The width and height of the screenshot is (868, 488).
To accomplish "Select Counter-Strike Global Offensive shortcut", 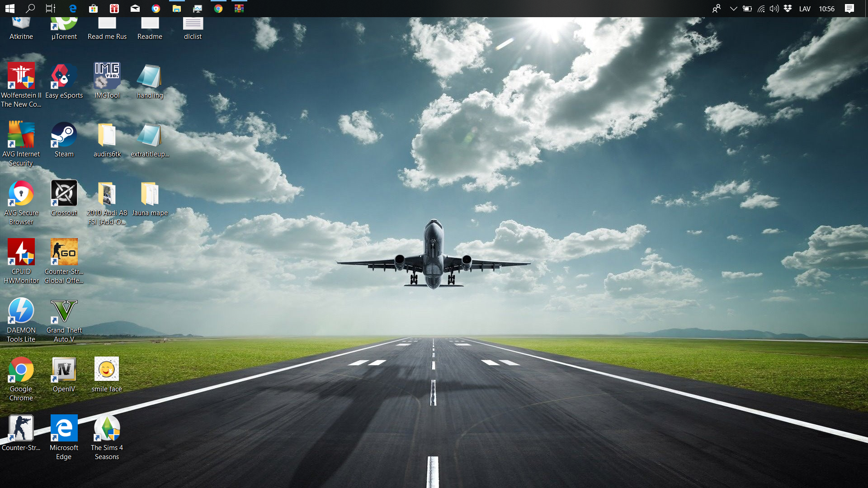I will click(64, 261).
